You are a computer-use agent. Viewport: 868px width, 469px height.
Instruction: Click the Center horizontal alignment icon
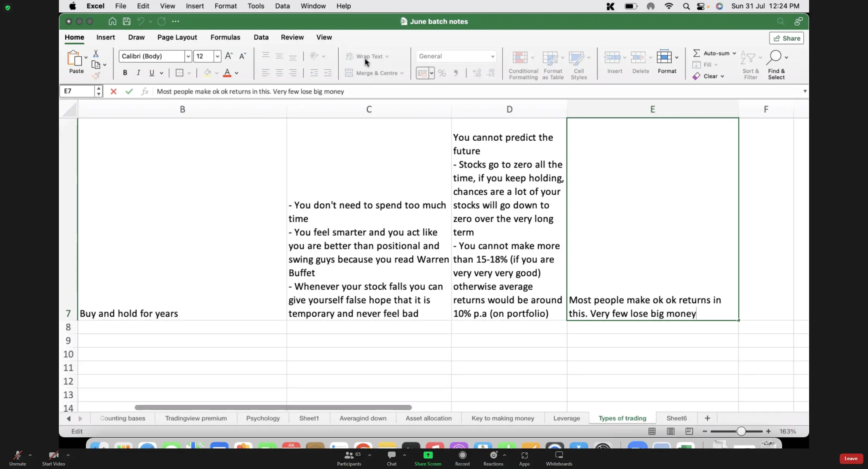pyautogui.click(x=279, y=73)
